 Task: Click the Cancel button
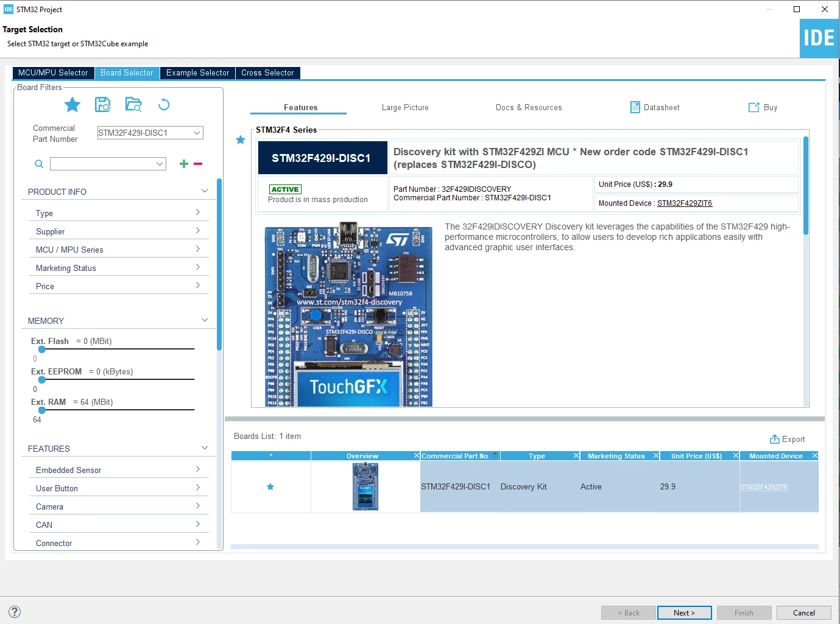[804, 613]
